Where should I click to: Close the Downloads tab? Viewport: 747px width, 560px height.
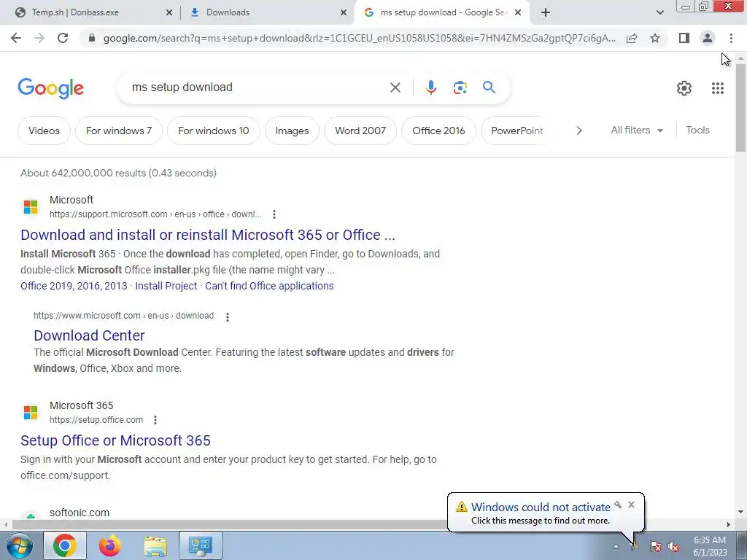(344, 13)
